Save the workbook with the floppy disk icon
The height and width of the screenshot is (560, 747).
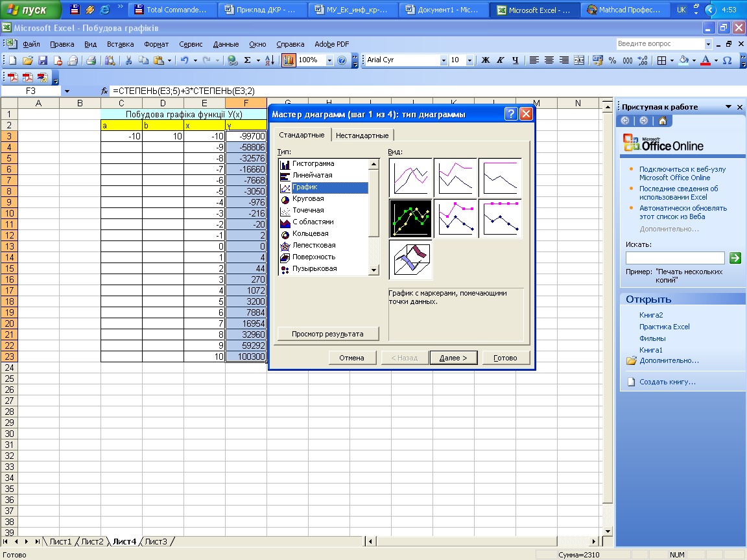click(43, 60)
